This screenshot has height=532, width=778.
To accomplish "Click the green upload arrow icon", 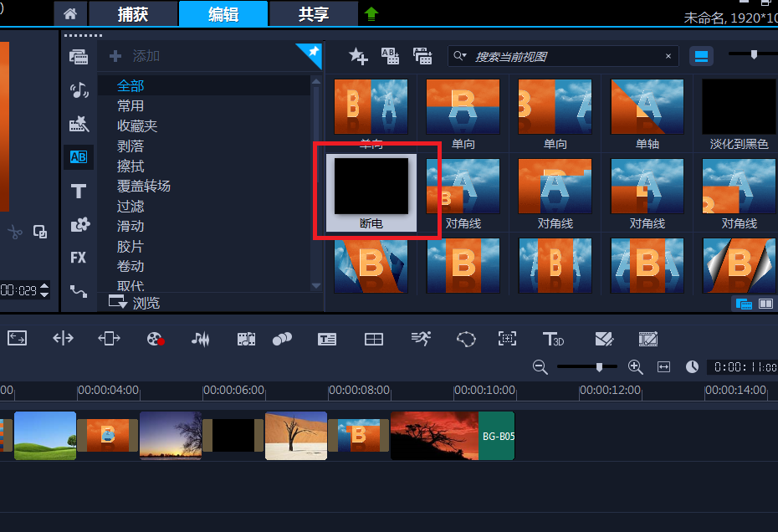I will 371,14.
